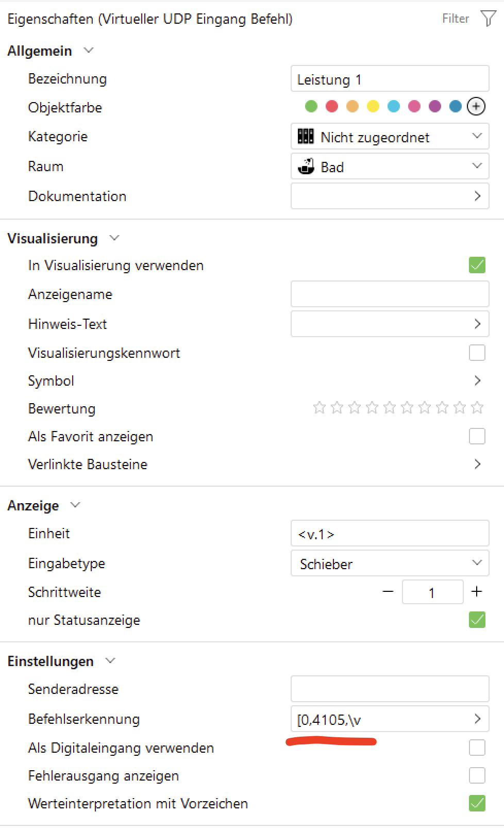Click the Bezeichnung text field

(x=390, y=79)
